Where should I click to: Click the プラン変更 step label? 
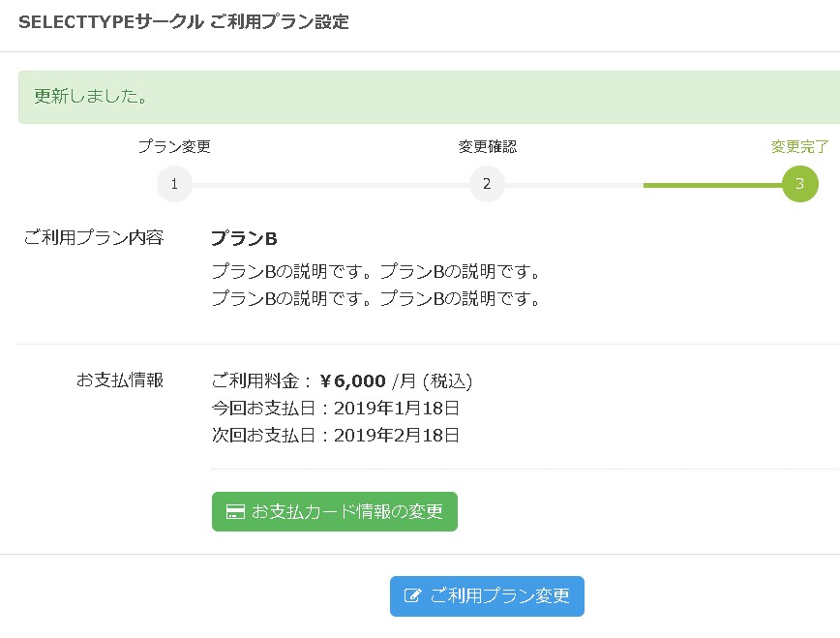(175, 146)
